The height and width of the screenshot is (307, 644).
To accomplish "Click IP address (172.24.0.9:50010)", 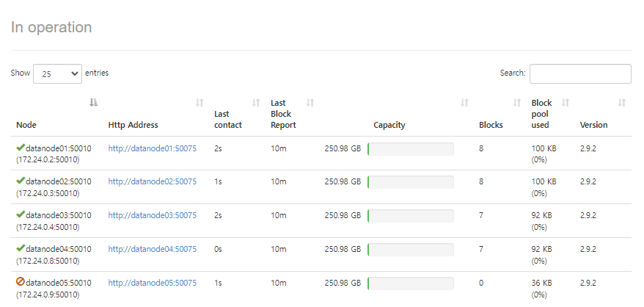I will [48, 295].
